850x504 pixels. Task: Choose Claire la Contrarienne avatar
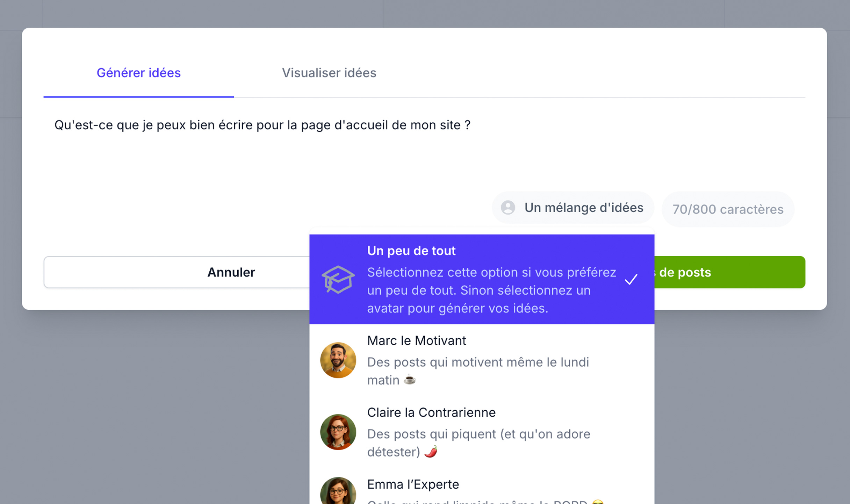[x=482, y=432]
